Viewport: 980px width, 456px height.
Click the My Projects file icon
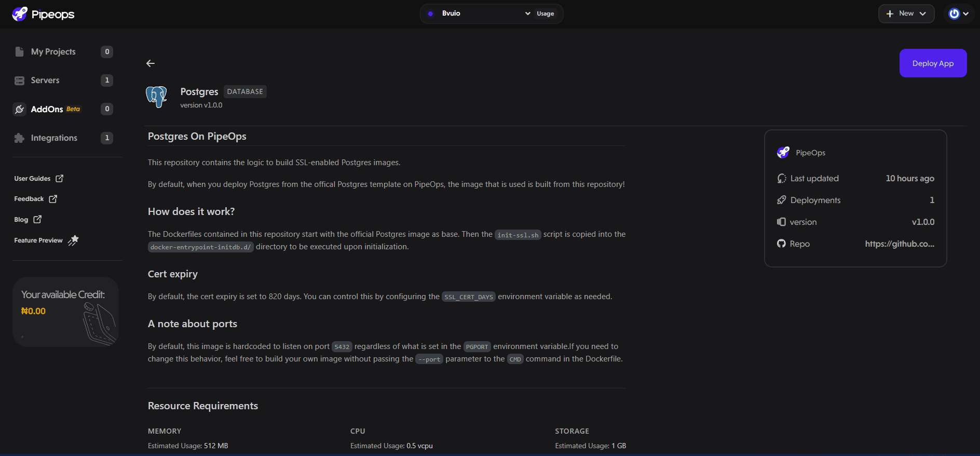click(x=19, y=51)
